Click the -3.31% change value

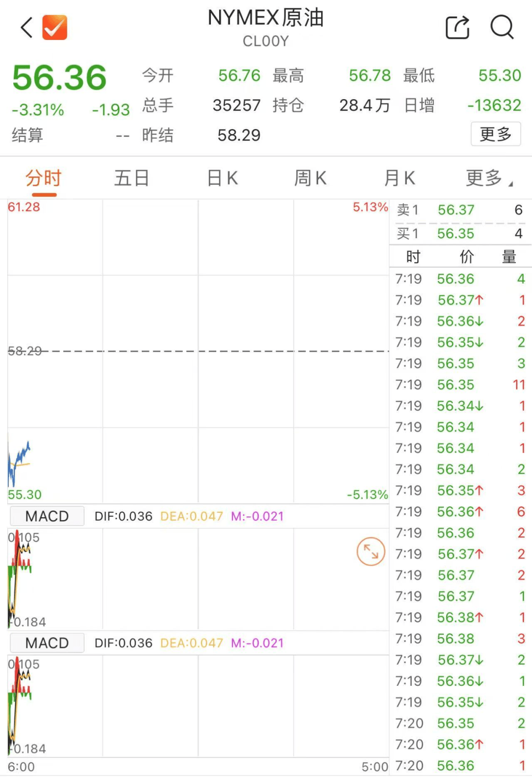coord(38,109)
